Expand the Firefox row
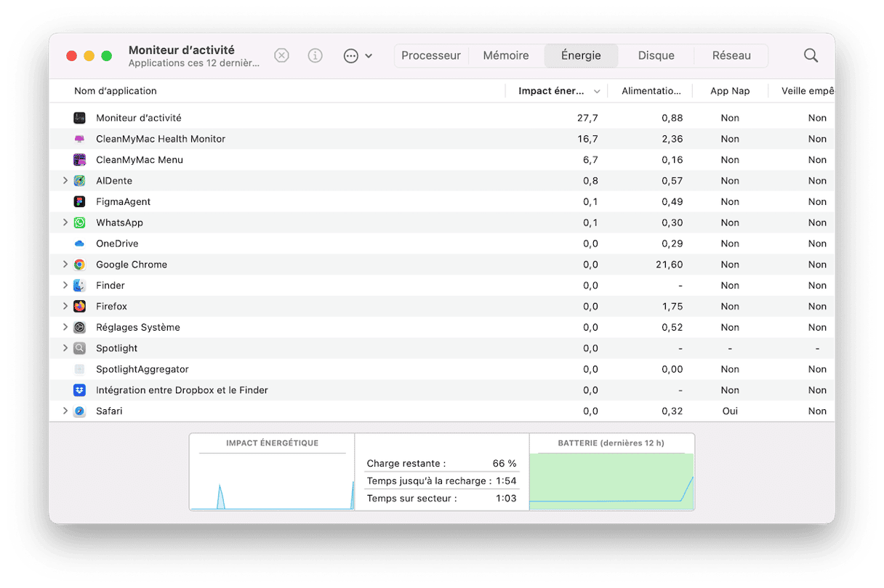The height and width of the screenshot is (588, 884). pyautogui.click(x=65, y=307)
